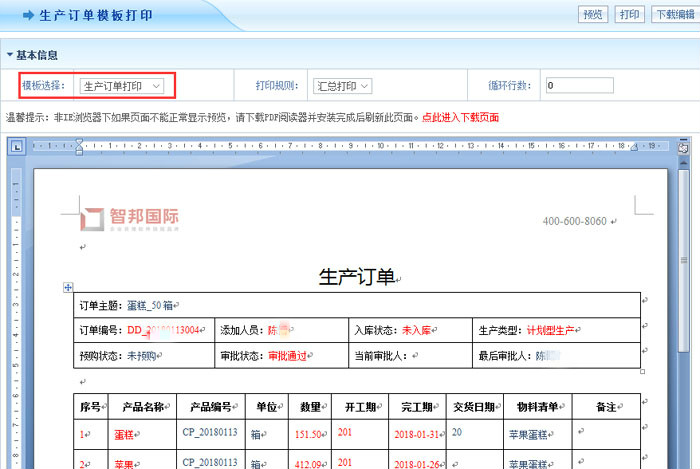Click the 智邦国际 logo in document header
Image resolution: width=700 pixels, height=469 pixels.
(x=131, y=219)
